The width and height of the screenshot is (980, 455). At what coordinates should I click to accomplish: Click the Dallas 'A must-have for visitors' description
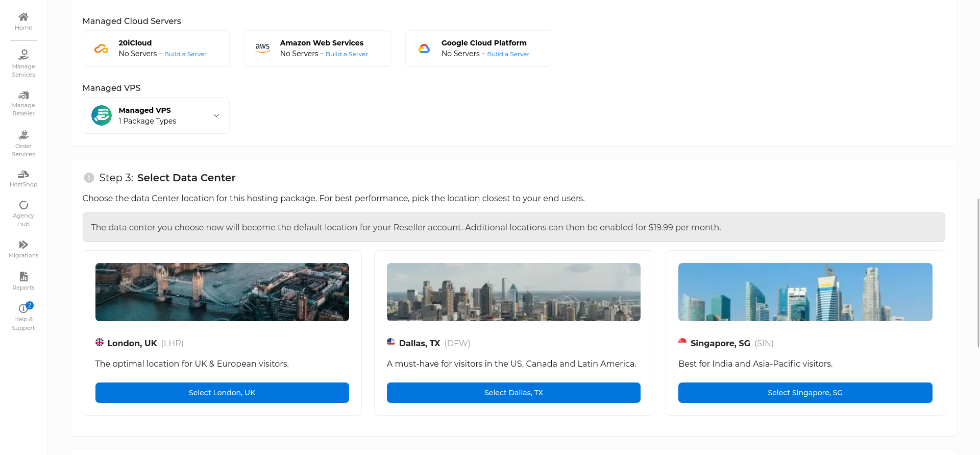coord(511,364)
